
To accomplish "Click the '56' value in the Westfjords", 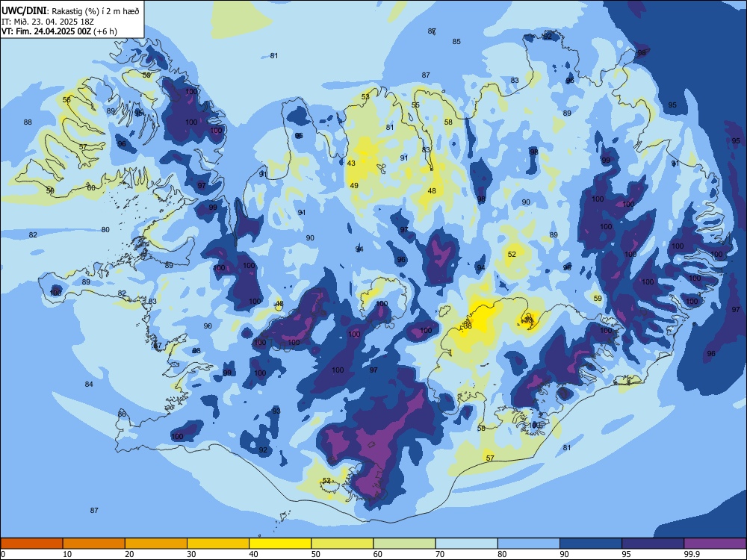I will [x=66, y=99].
